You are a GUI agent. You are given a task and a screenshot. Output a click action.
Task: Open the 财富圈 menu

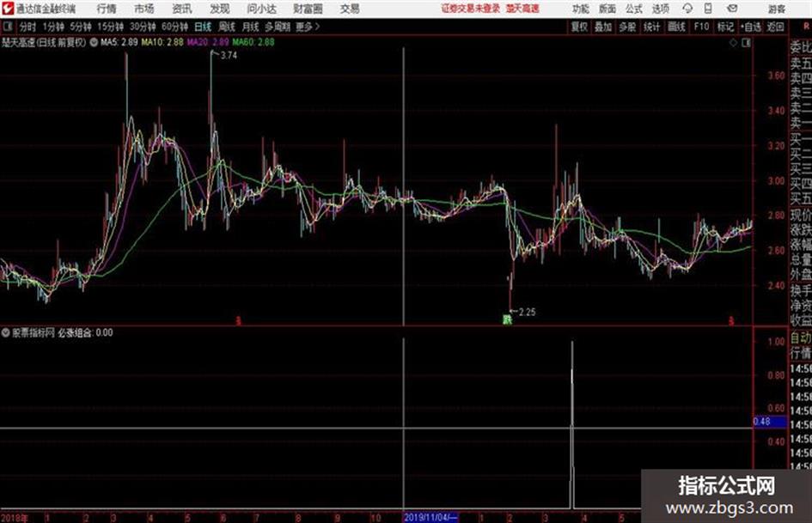tap(308, 9)
